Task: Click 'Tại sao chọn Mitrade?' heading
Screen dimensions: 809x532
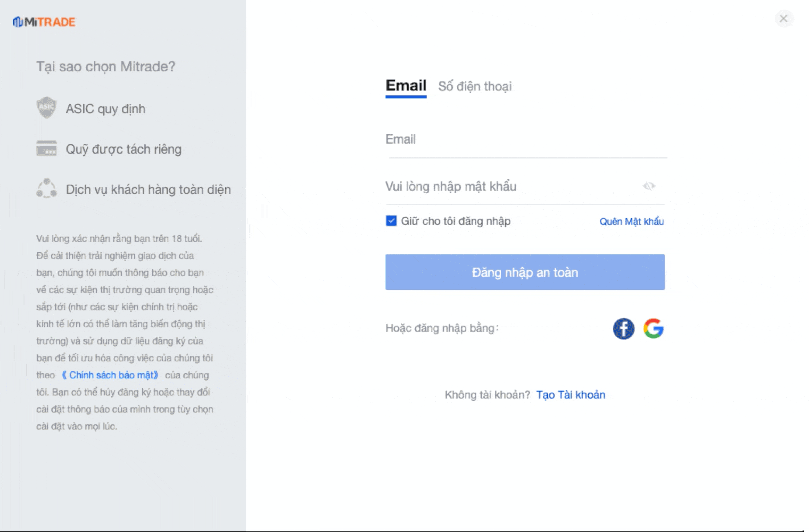Action: (106, 66)
